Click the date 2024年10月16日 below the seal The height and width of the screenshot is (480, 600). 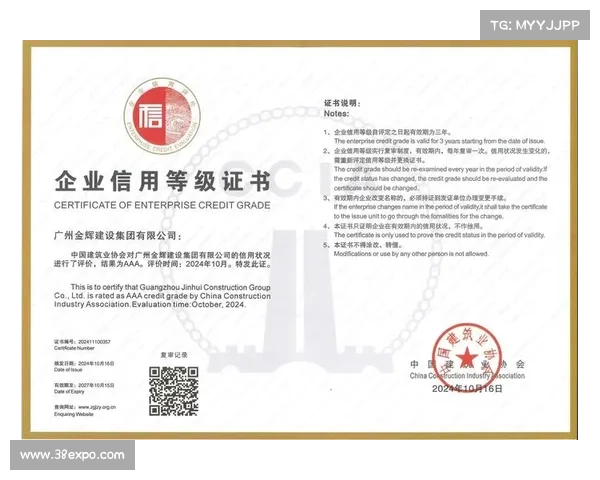pos(467,389)
